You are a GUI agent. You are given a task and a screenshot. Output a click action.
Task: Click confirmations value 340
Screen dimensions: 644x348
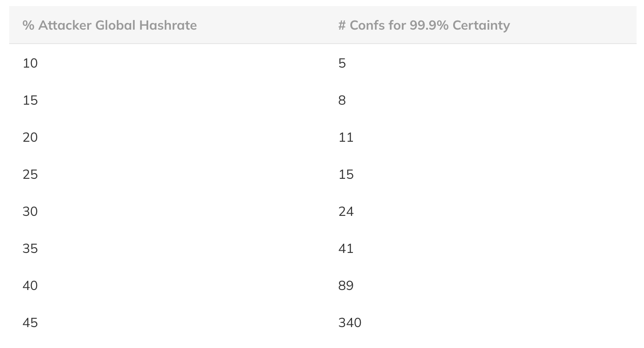(350, 323)
